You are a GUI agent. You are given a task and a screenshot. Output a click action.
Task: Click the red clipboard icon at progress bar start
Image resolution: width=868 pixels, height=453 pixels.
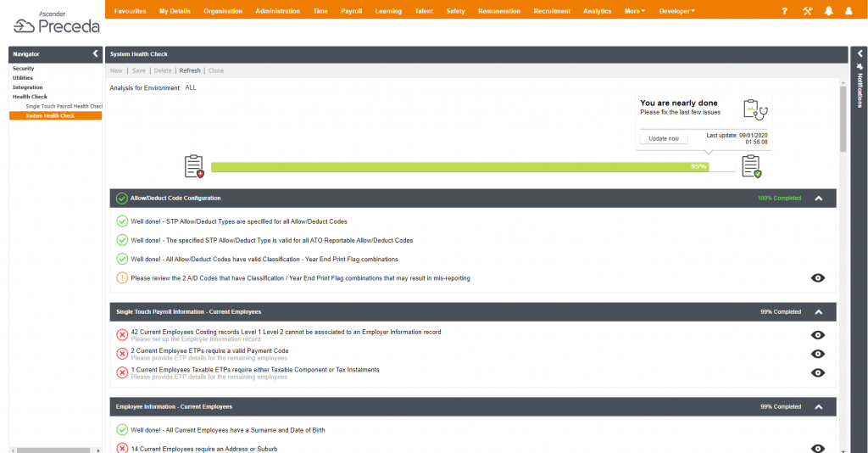coord(194,166)
